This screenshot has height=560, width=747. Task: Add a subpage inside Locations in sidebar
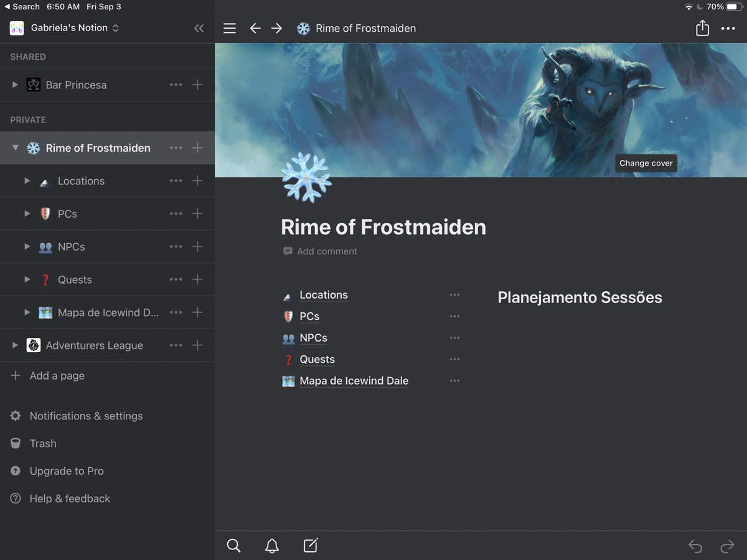pos(197,181)
